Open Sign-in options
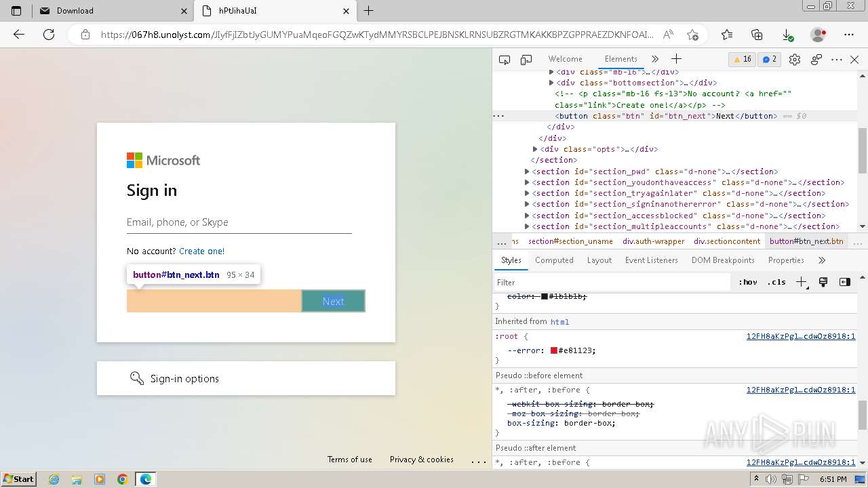Image resolution: width=868 pixels, height=488 pixels. click(245, 378)
